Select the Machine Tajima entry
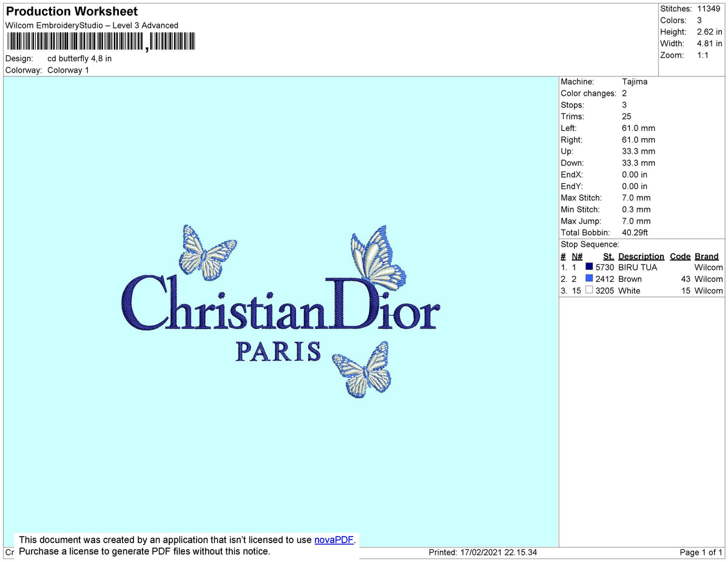The width and height of the screenshot is (728, 562). tap(635, 81)
